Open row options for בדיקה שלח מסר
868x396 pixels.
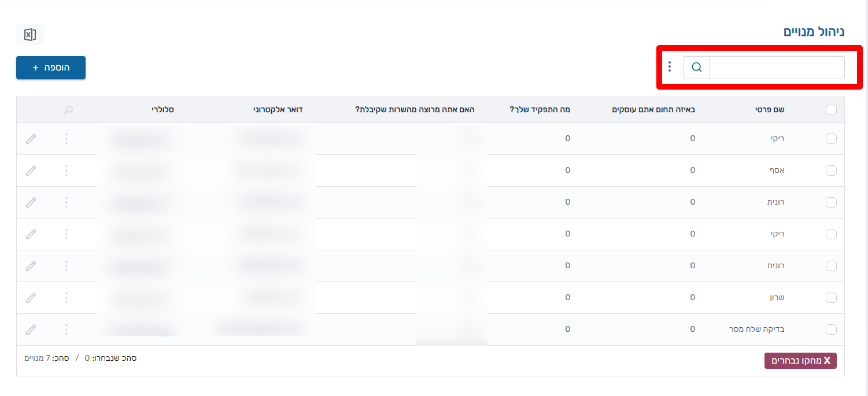[67, 330]
